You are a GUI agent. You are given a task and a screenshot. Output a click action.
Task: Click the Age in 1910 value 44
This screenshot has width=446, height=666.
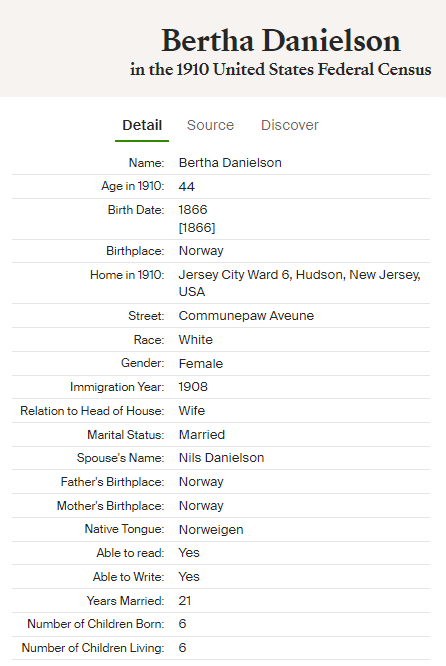[186, 186]
